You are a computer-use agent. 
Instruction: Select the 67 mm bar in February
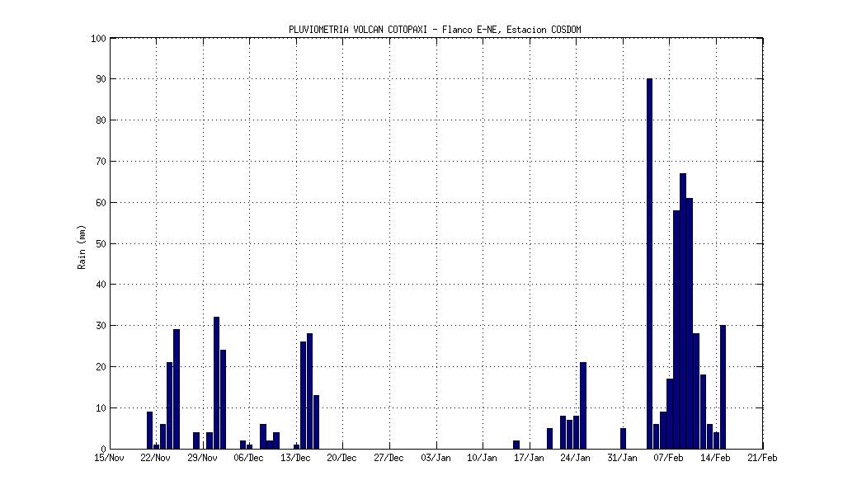(x=683, y=311)
